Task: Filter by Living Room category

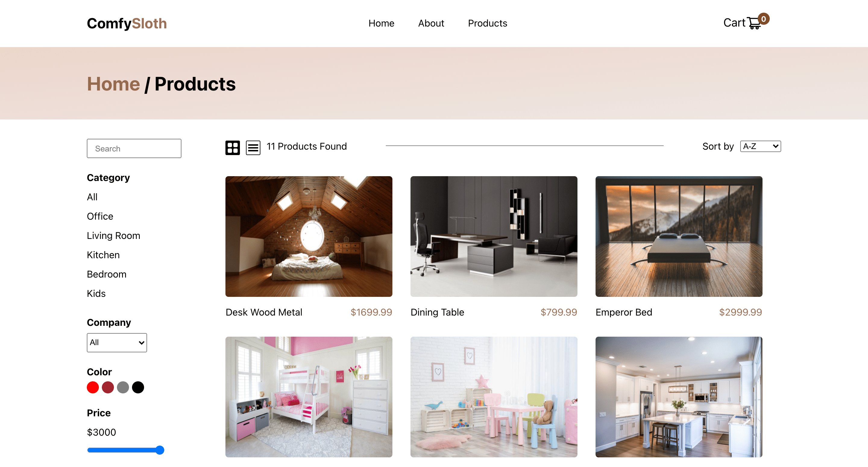Action: click(x=113, y=235)
